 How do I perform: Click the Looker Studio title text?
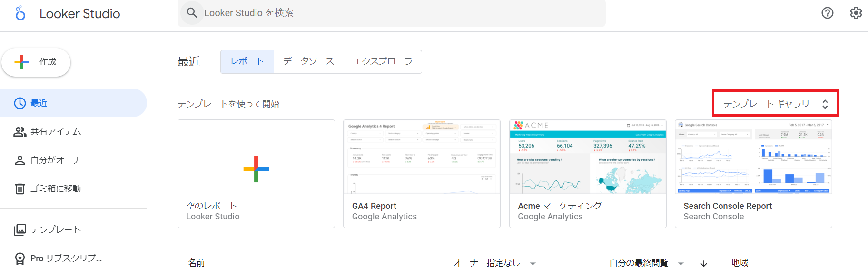[80, 14]
